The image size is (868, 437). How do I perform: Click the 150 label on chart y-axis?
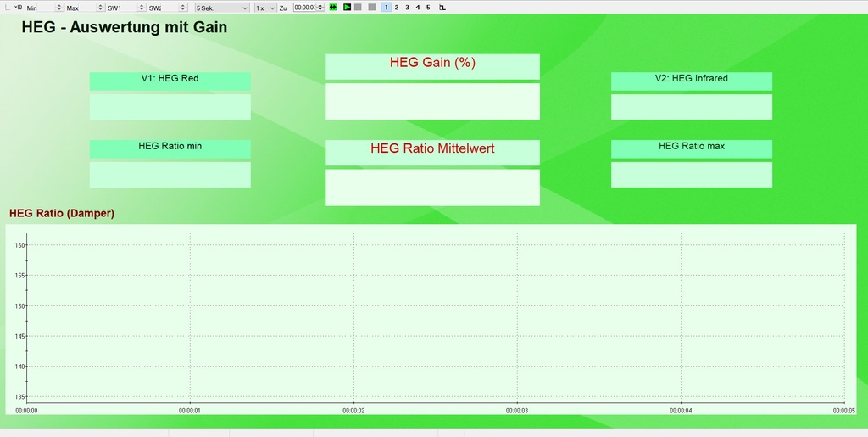20,305
